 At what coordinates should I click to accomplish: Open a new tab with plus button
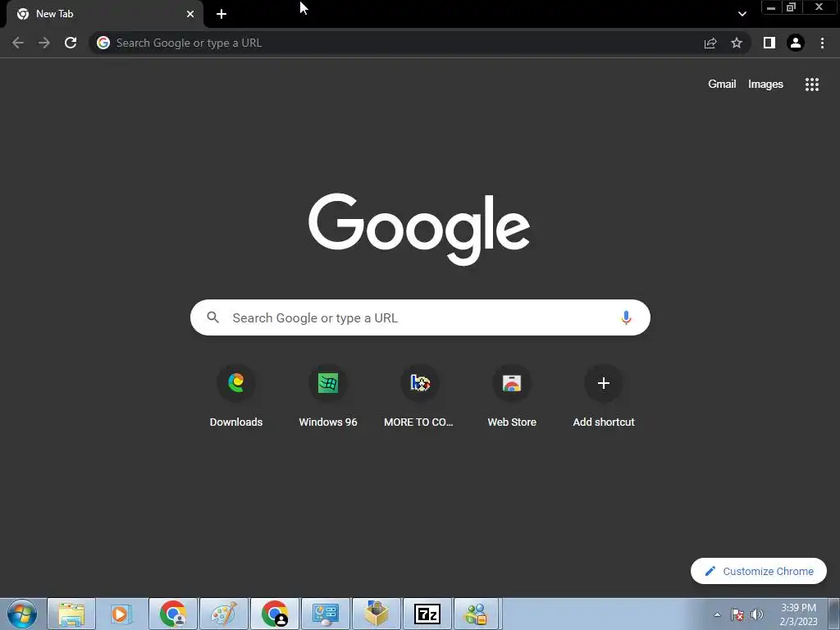click(x=221, y=14)
